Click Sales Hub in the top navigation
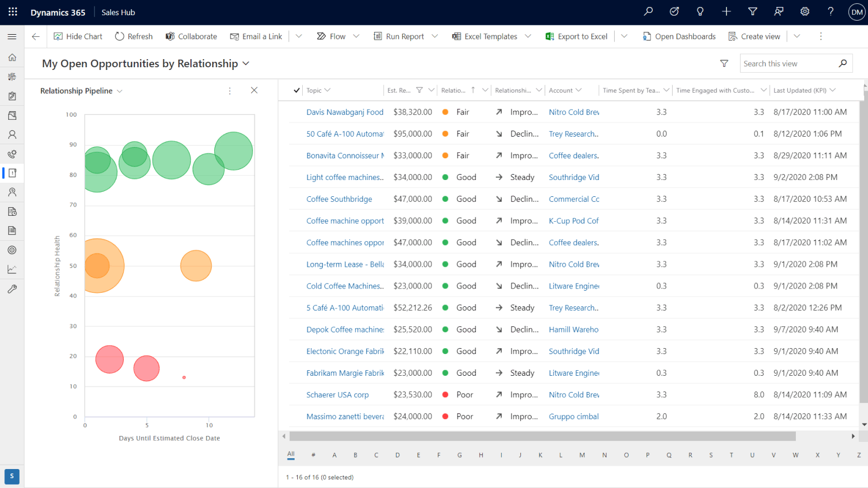This screenshot has height=488, width=868. click(x=118, y=12)
